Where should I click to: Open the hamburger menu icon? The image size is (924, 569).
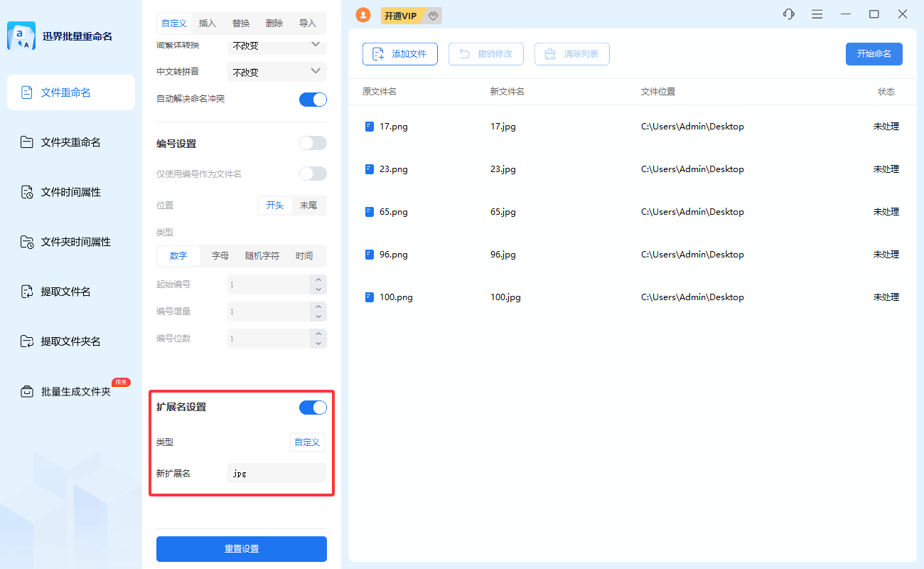click(817, 14)
